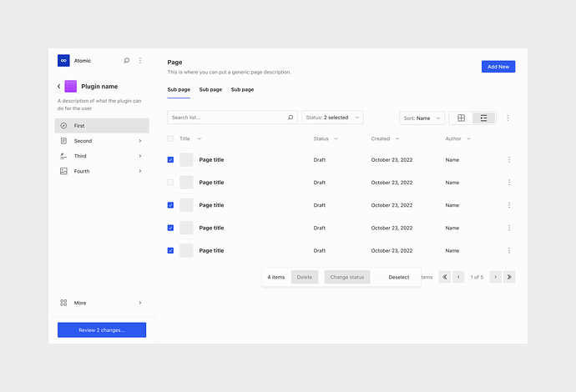Open the Status: 2 selected dropdown
576x392 pixels.
tap(332, 118)
